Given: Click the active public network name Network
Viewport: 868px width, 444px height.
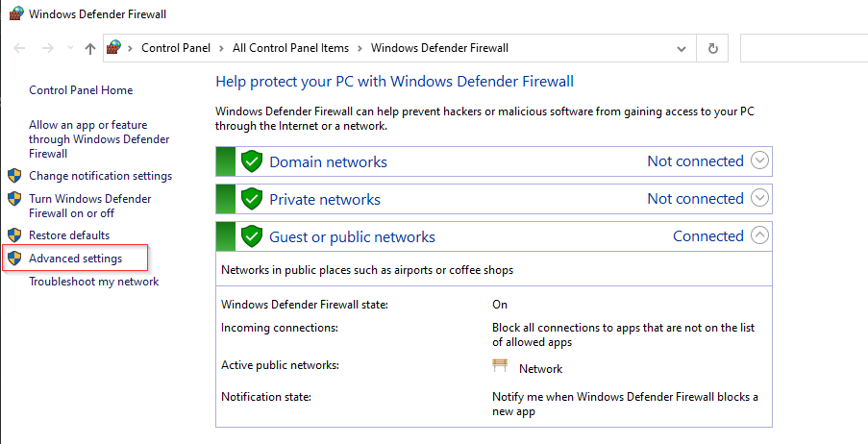Looking at the screenshot, I should tap(541, 369).
